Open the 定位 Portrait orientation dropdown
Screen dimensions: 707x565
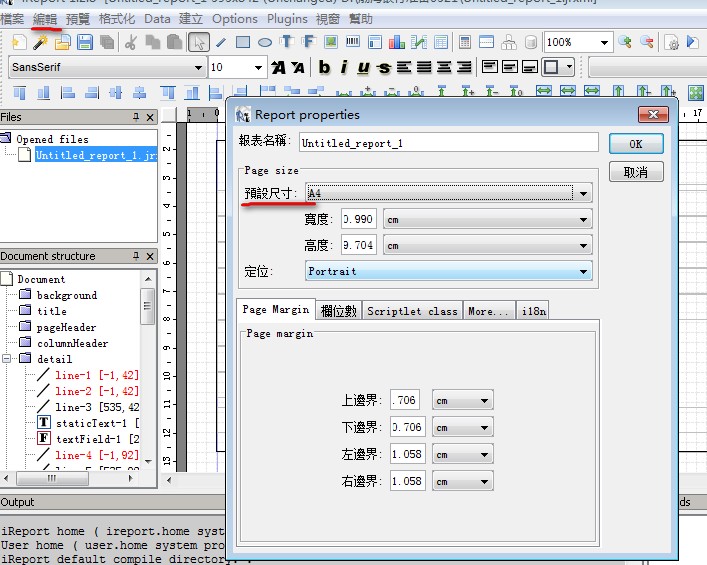coord(583,271)
